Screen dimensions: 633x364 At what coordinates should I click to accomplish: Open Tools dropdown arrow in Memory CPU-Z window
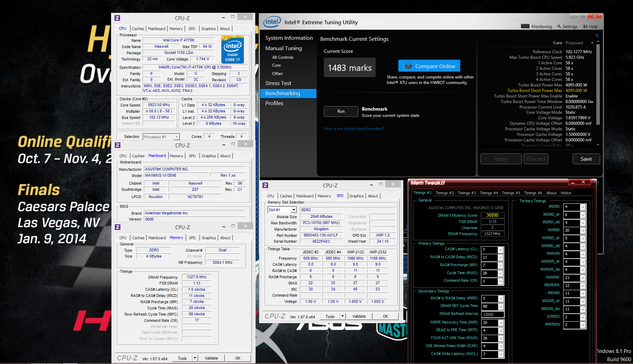click(195, 358)
